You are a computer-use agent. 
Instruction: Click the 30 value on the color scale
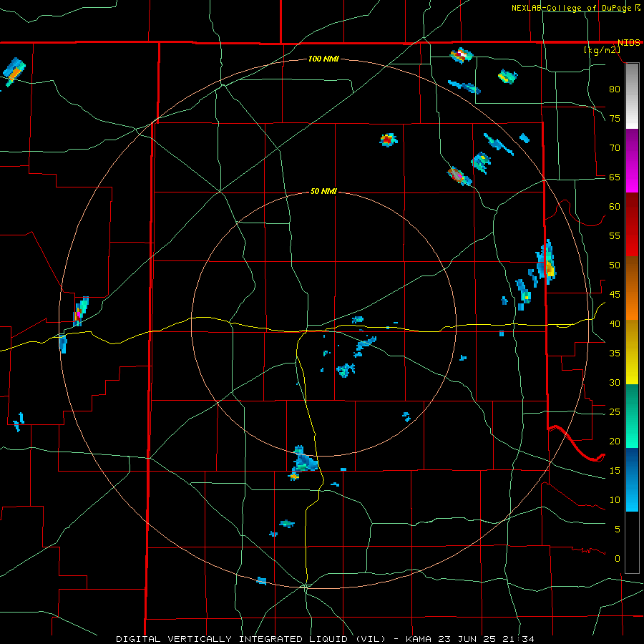click(615, 382)
